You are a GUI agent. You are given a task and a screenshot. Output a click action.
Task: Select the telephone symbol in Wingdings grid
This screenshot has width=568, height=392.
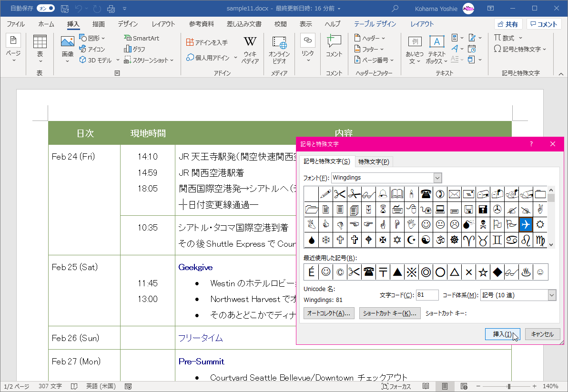coord(426,193)
